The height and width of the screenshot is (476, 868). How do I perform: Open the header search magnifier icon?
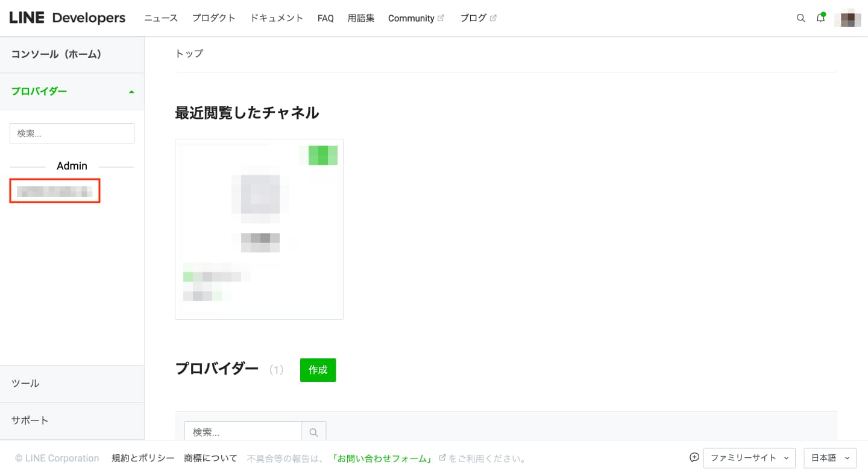coord(801,18)
